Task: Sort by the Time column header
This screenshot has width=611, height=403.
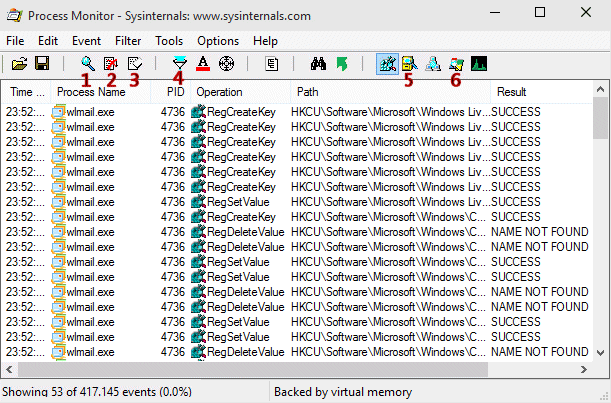Action: (x=26, y=92)
